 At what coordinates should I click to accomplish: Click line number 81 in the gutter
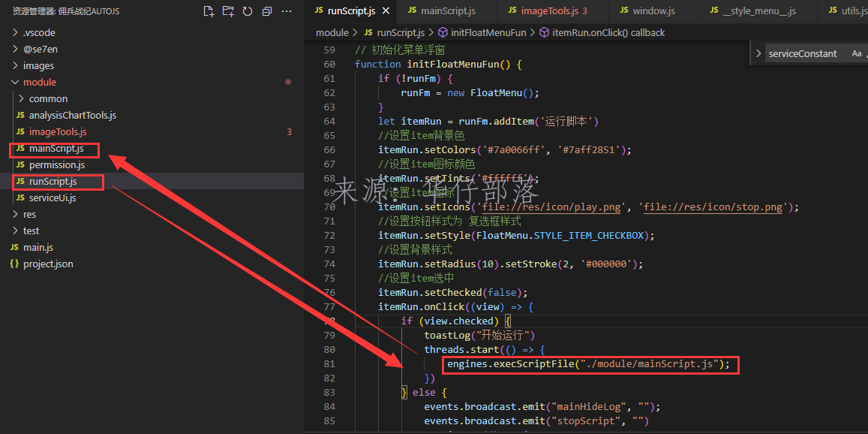330,364
